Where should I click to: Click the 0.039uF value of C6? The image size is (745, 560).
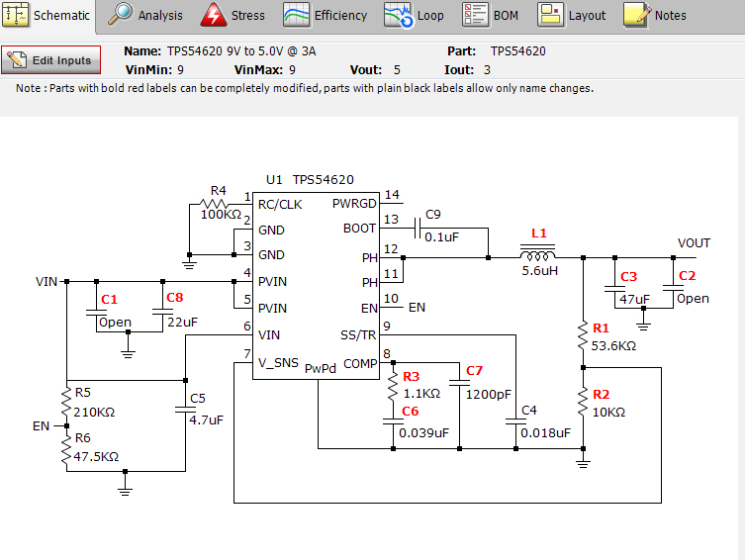pos(423,433)
